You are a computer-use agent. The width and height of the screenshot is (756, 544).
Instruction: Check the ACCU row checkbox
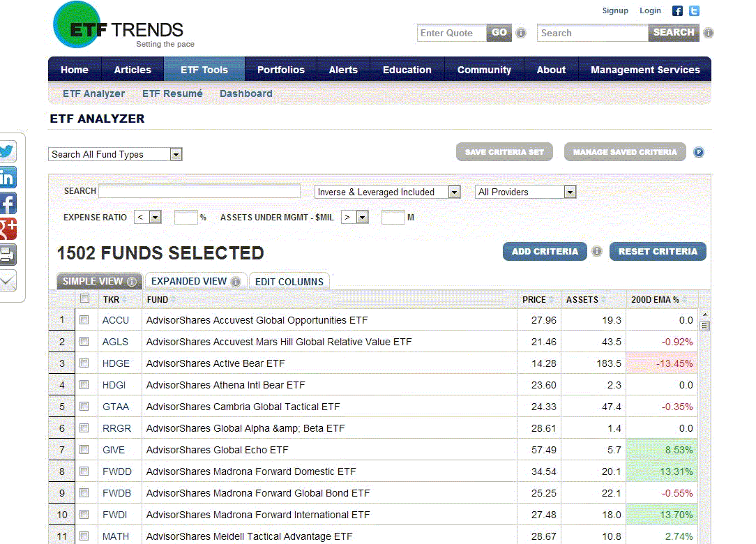(84, 319)
